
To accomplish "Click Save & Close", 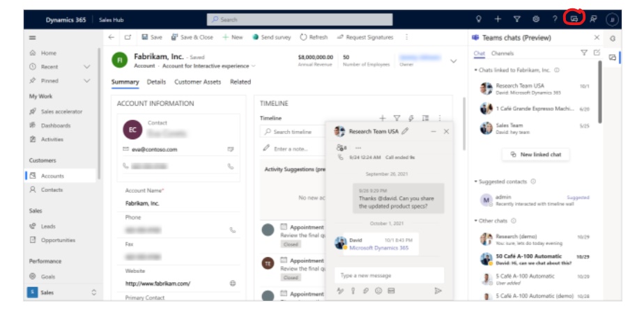I will pos(192,37).
